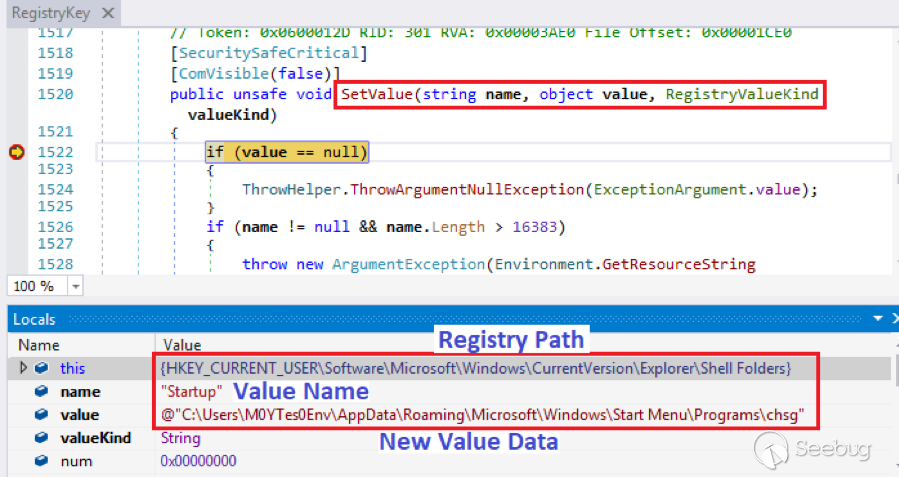The width and height of the screenshot is (899, 477).
Task: Click the Name column header in Locals
Action: [x=38, y=345]
